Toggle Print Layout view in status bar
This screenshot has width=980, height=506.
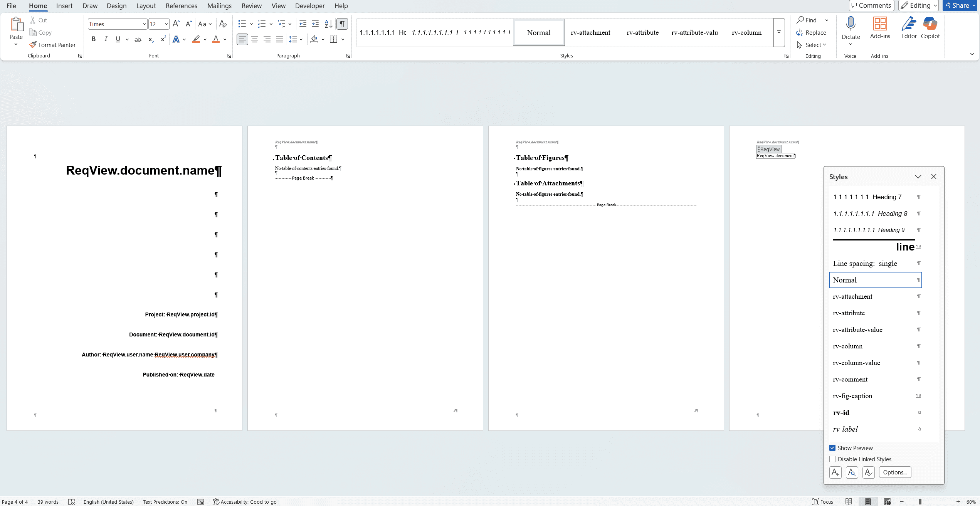click(868, 501)
